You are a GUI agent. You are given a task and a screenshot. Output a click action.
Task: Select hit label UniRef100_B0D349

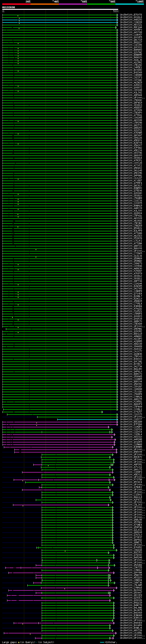point(131,72)
